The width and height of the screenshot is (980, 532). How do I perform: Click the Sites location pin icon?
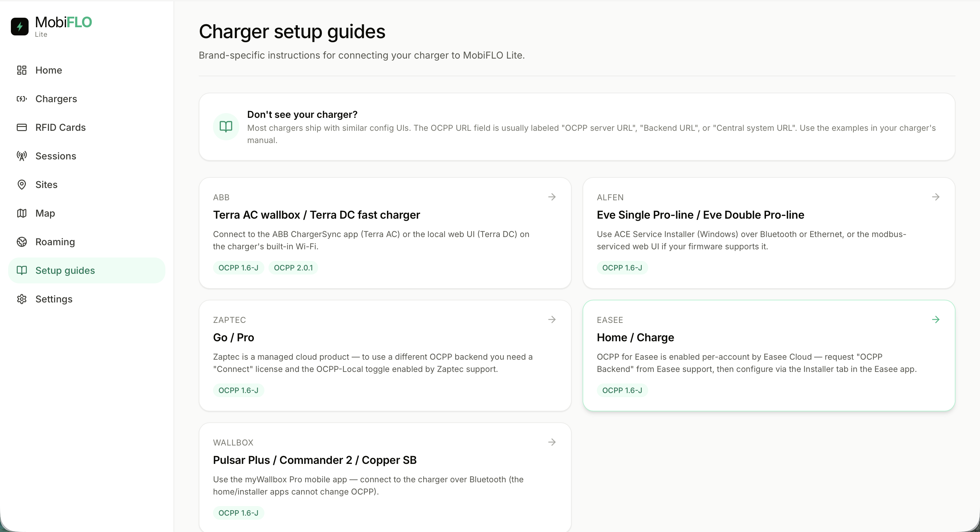tap(22, 184)
